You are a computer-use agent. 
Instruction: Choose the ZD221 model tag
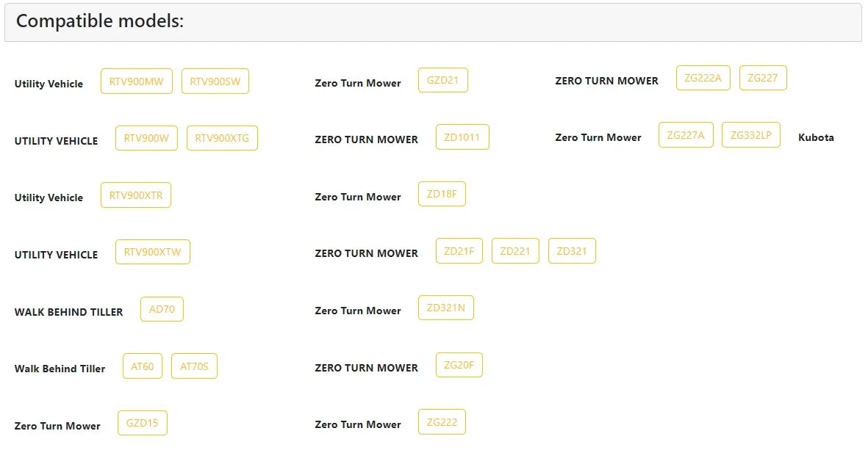pyautogui.click(x=514, y=251)
